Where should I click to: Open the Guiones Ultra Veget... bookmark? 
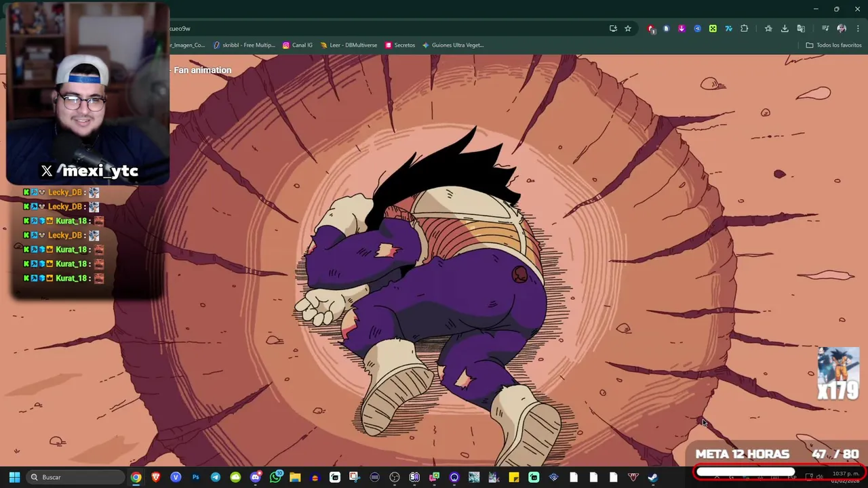(452, 45)
